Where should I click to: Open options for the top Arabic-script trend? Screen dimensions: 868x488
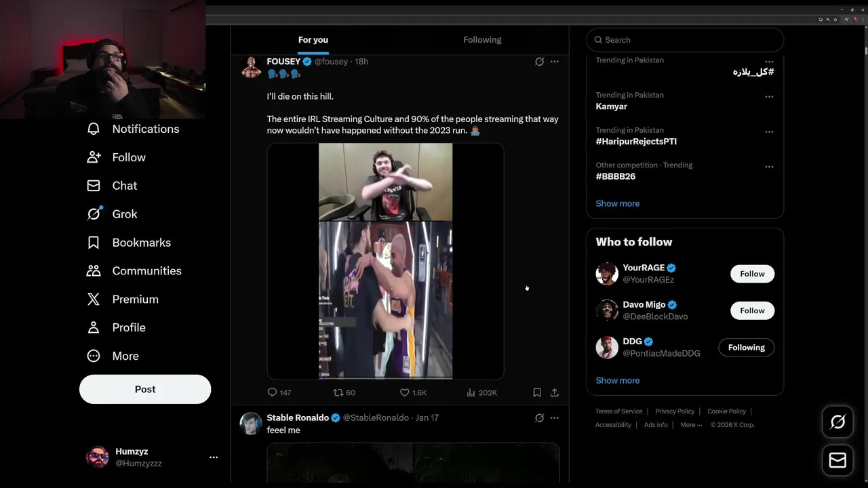click(769, 62)
